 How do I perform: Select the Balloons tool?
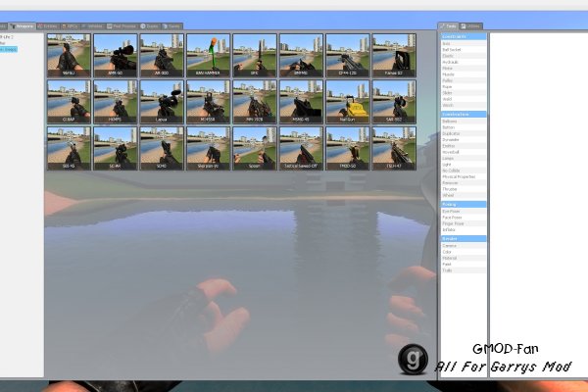pos(464,122)
